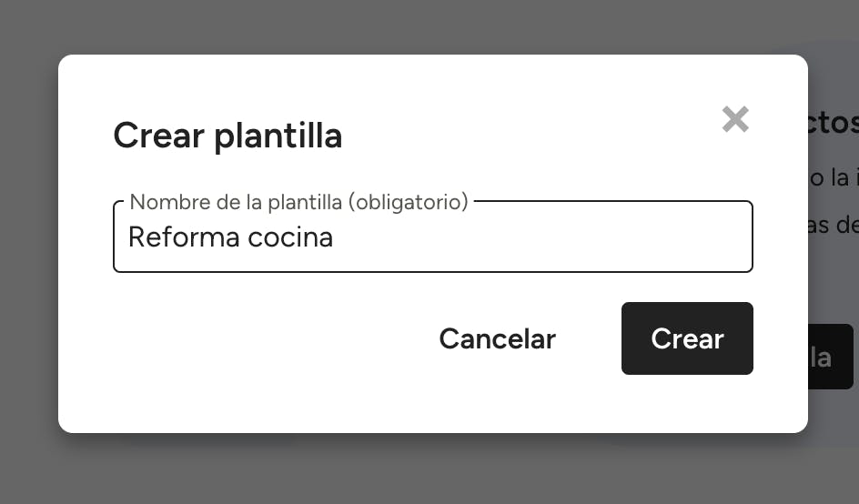Click the dimmed backdrop above the dialog
This screenshot has height=504, width=859.
click(428, 25)
